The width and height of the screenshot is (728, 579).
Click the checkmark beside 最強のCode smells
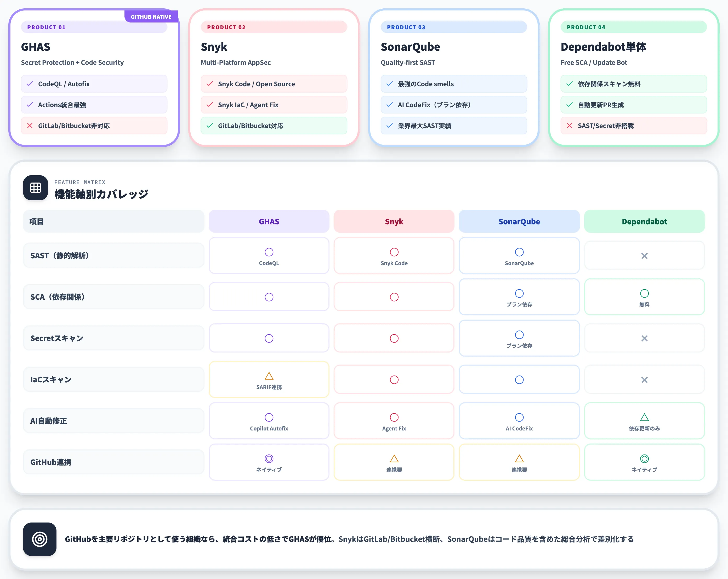coord(390,84)
